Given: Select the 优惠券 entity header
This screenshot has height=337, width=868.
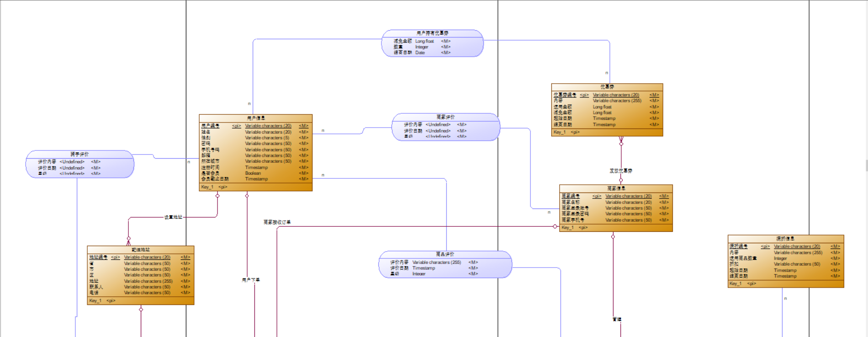Looking at the screenshot, I should 607,86.
